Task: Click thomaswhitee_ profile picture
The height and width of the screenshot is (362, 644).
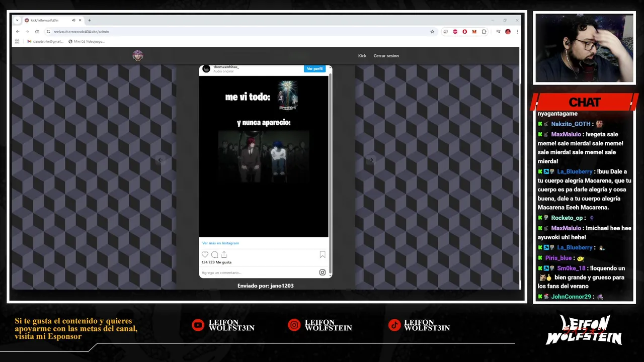Action: 206,69
